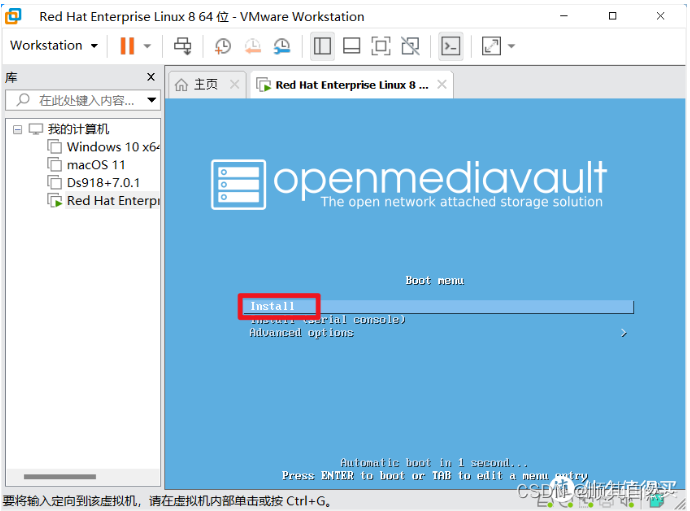Viewport: 690px width, 511px height.
Task: Revert to the previous snapshot
Action: [x=253, y=46]
